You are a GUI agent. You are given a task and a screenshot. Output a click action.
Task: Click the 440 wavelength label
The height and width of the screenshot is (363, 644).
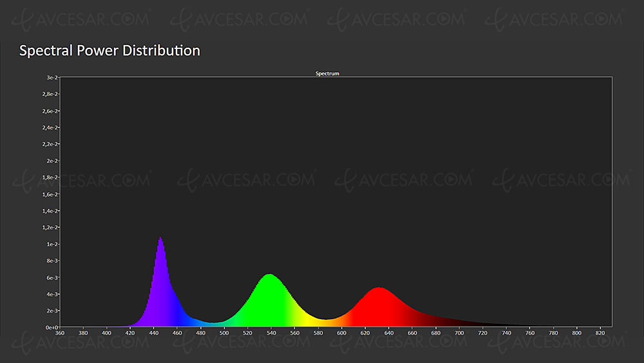pos(154,333)
